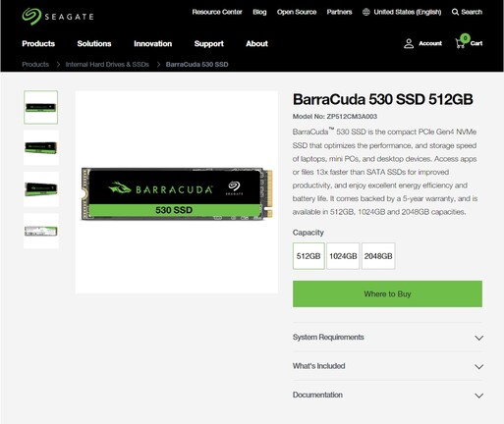Select the second angled SSD thumbnail
Viewport: 504px width, 424px height.
coord(41,147)
